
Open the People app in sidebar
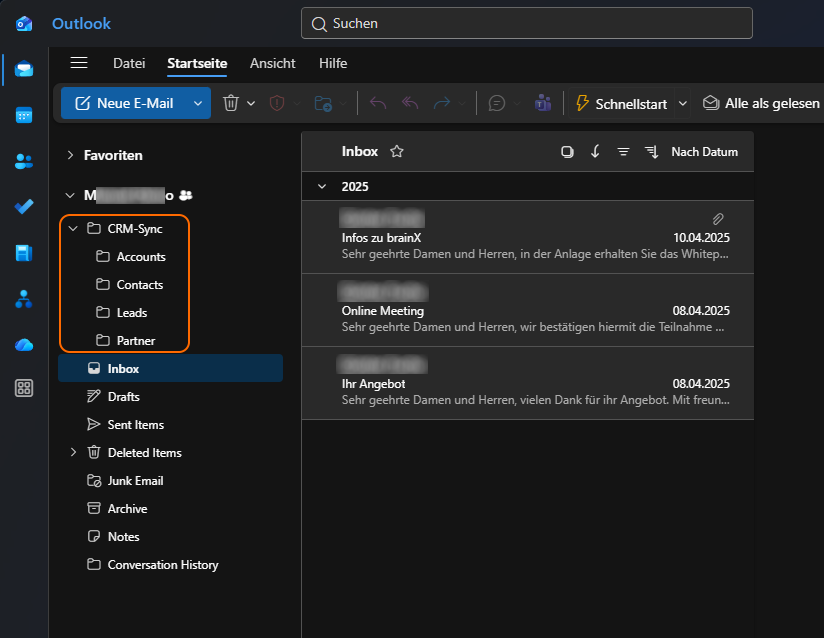pyautogui.click(x=24, y=161)
